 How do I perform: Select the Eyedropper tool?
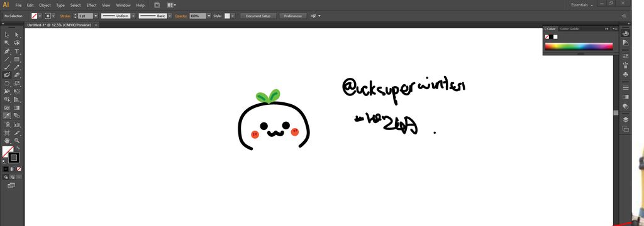[x=7, y=116]
